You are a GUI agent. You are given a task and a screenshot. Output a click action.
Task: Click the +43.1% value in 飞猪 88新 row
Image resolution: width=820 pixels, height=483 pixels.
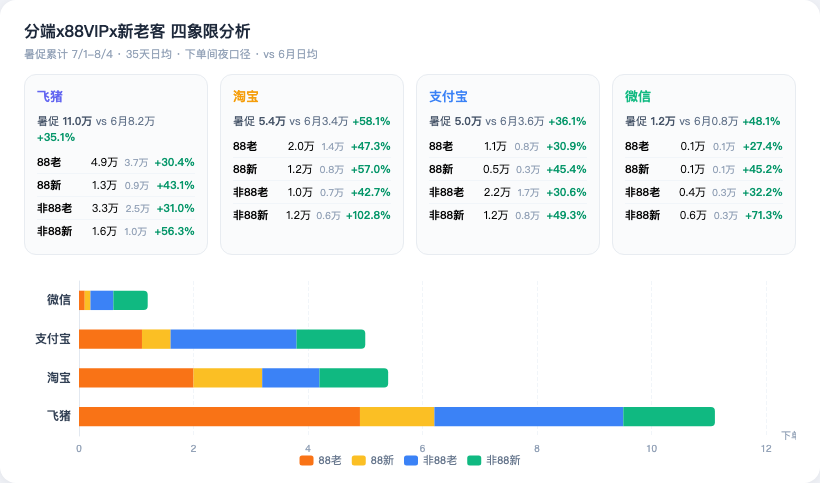click(176, 186)
